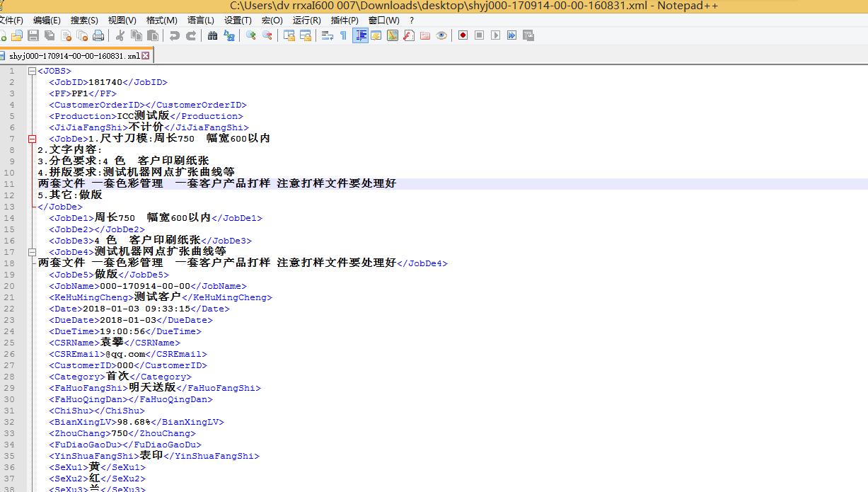Viewport: 868px width, 492px height.
Task: Toggle the indent guide toolbar button
Action: (x=361, y=35)
